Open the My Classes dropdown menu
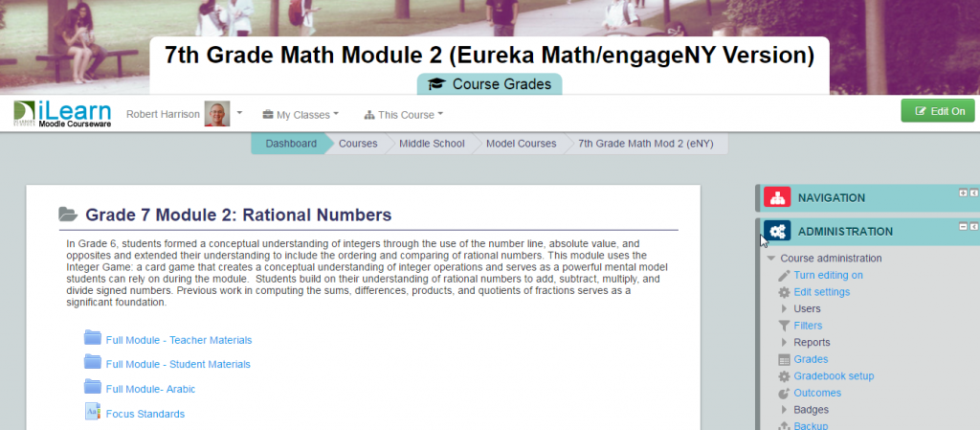This screenshot has width=980, height=430. [x=301, y=115]
